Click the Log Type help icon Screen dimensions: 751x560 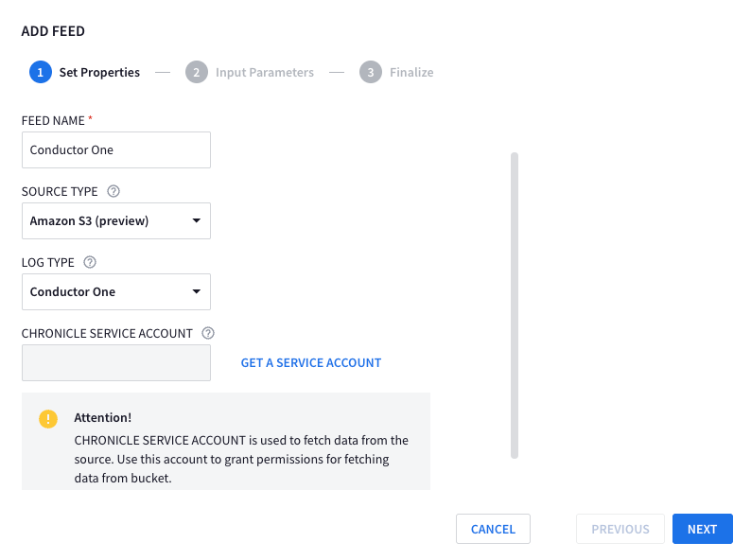[91, 262]
